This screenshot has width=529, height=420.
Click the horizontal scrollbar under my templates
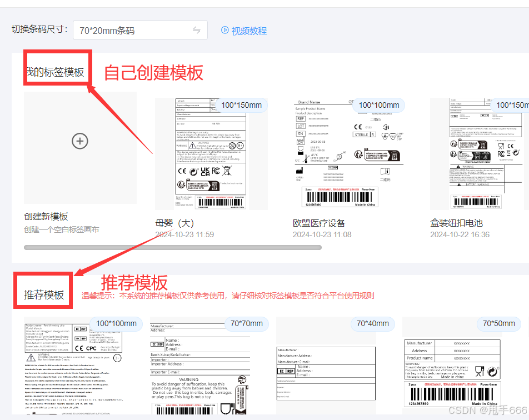(x=173, y=248)
